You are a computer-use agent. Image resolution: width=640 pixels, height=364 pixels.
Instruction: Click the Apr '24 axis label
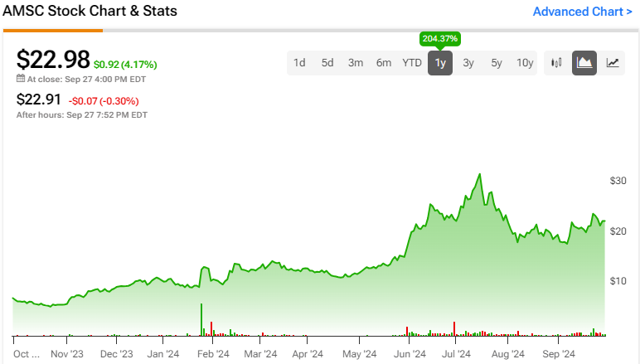[308, 354]
